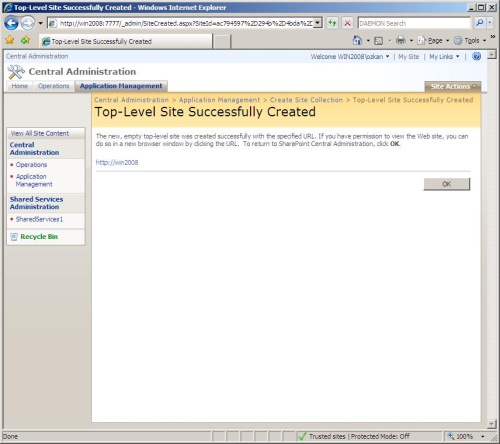
Task: Open the Site Actions dropdown menu
Action: point(453,86)
